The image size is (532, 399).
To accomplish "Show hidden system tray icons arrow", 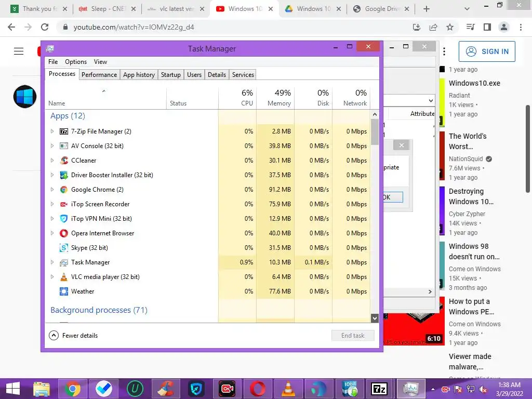I will (x=433, y=389).
